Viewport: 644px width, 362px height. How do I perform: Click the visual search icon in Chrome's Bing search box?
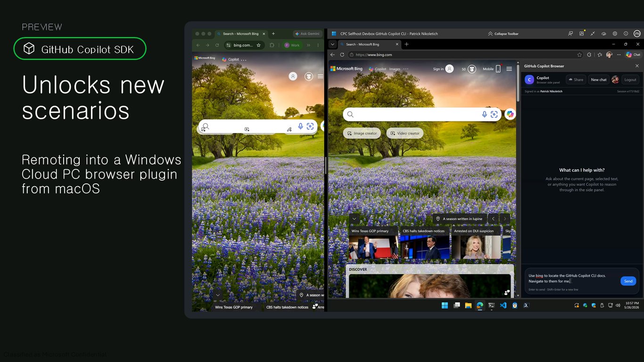310,126
